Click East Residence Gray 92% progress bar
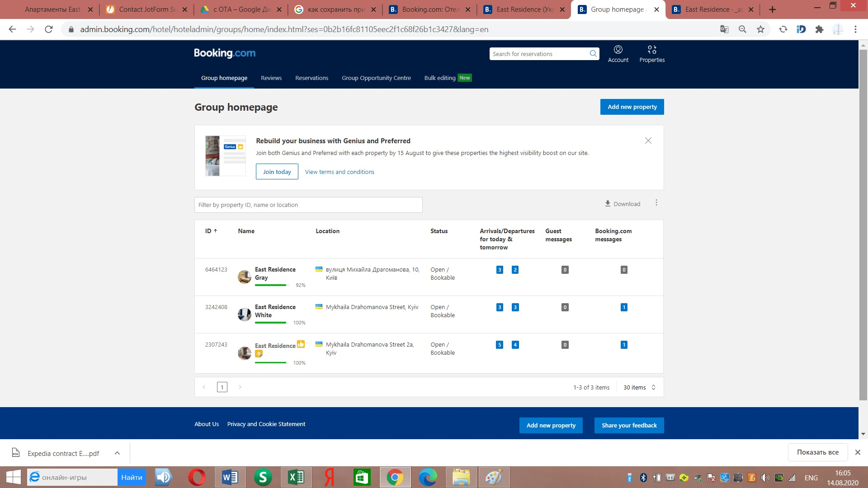Screen dimensions: 868x488 tap(272, 285)
